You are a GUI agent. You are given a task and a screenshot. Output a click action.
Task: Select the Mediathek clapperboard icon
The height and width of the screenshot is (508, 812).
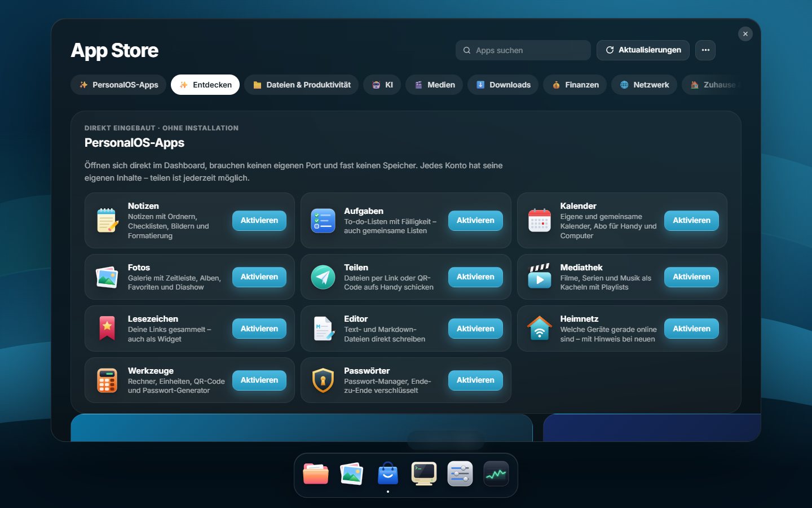[539, 277]
